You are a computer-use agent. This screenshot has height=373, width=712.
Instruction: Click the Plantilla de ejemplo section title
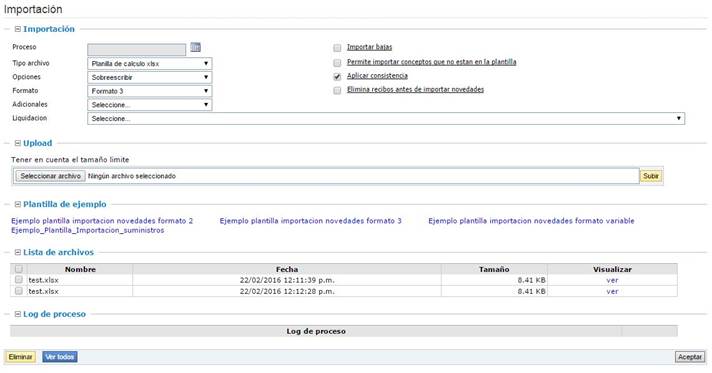click(64, 204)
